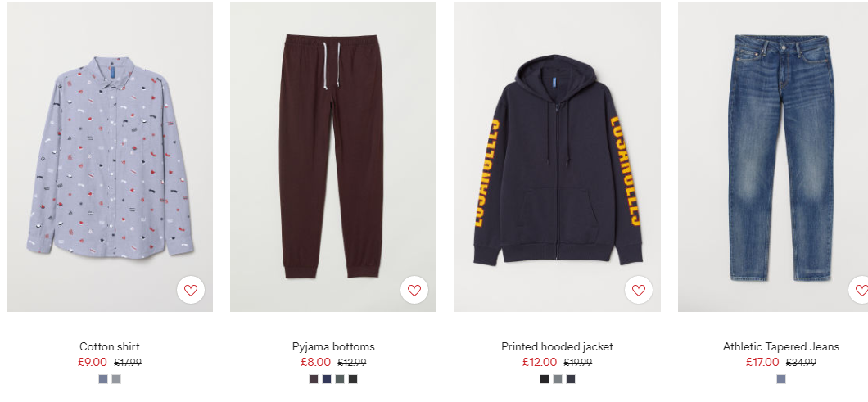Pick burgundy swatch under Pyjama bottoms
This screenshot has height=402, width=868.
[314, 379]
